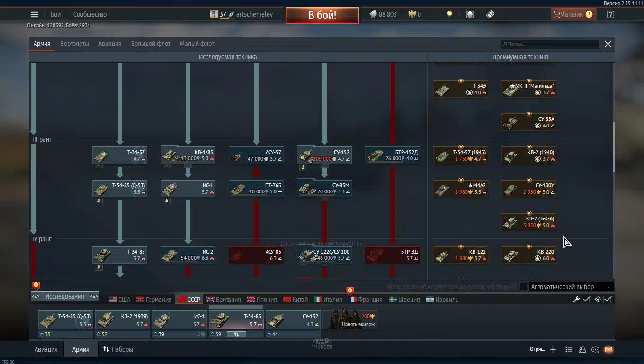Open the Магазин shop button
The width and height of the screenshot is (644, 364).
coord(573,14)
